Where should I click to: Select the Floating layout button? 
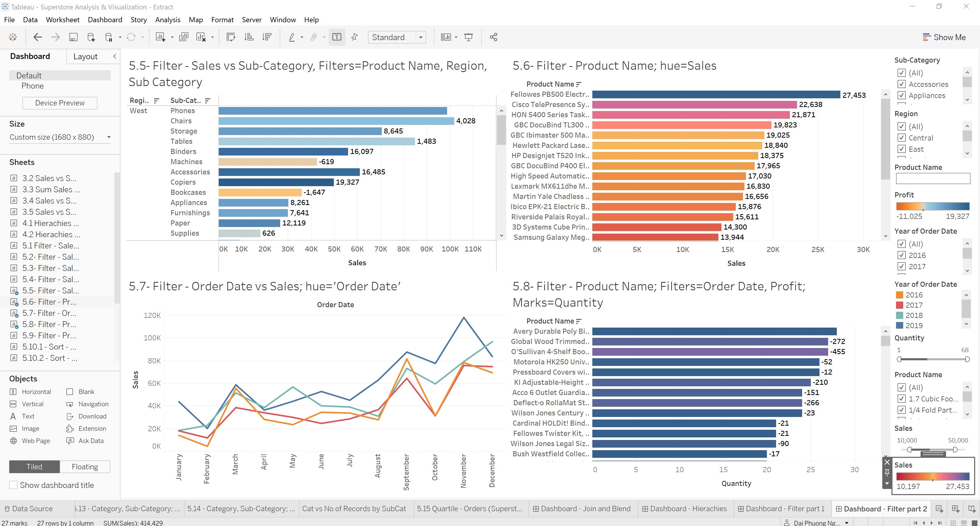[x=85, y=467]
